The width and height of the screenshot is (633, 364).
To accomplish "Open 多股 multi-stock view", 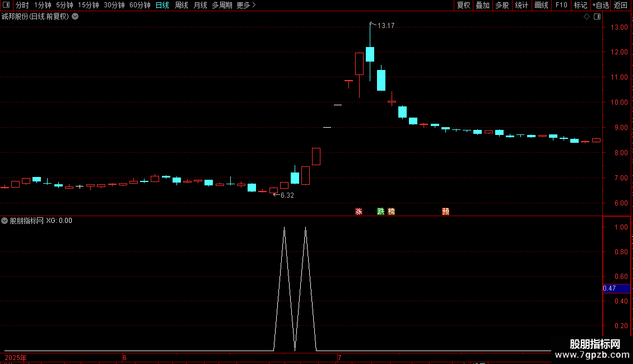I will [x=502, y=5].
